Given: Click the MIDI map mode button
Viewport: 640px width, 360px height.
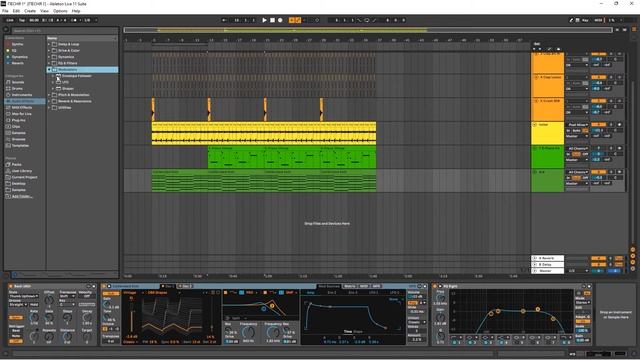Looking at the screenshot, I should (598, 20).
